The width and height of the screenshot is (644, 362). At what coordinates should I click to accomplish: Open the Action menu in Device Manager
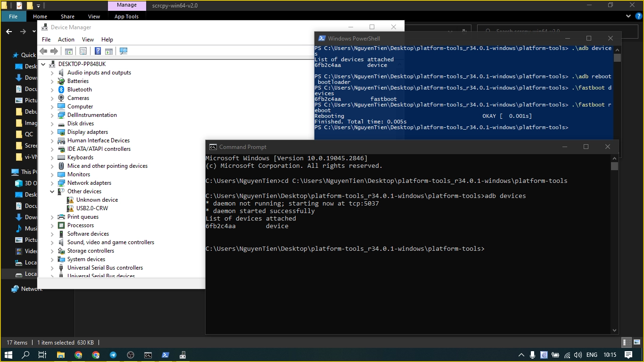click(66, 40)
